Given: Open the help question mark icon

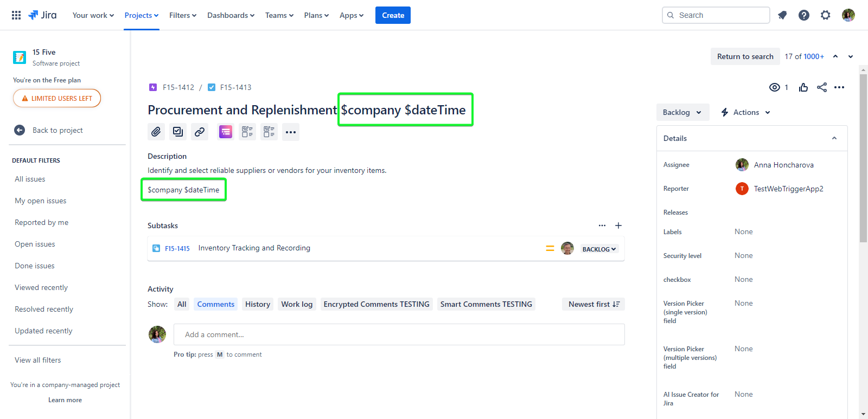Looking at the screenshot, I should pyautogui.click(x=803, y=15).
